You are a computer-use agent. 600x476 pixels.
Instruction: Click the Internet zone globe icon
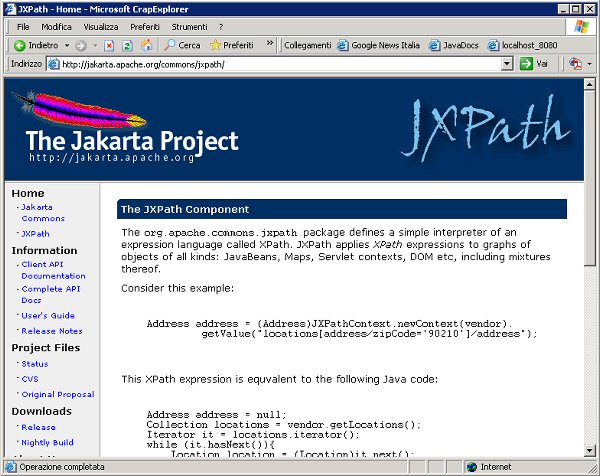point(472,467)
